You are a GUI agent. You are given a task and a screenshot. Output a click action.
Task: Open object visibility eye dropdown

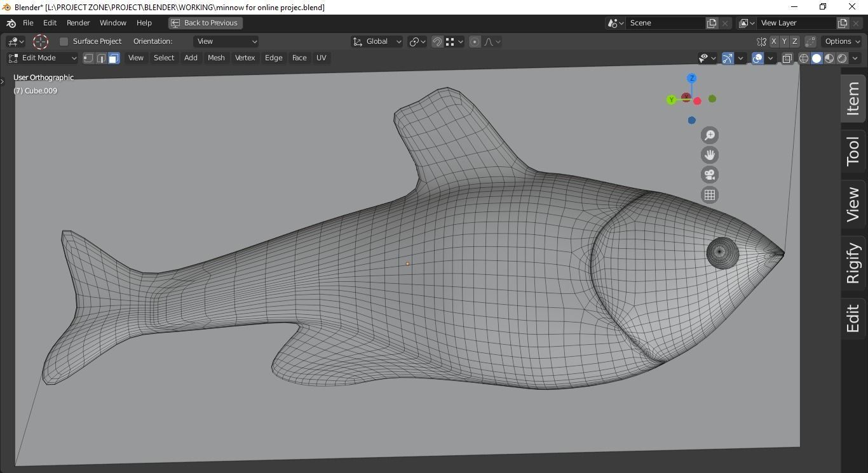coord(707,58)
